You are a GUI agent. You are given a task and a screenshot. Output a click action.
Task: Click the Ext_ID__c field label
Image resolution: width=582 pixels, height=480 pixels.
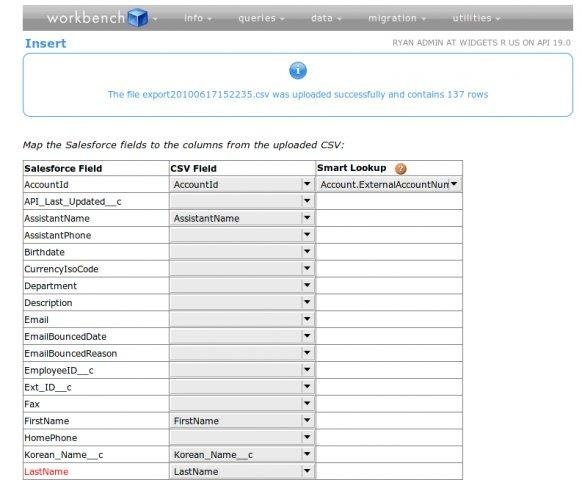click(48, 387)
